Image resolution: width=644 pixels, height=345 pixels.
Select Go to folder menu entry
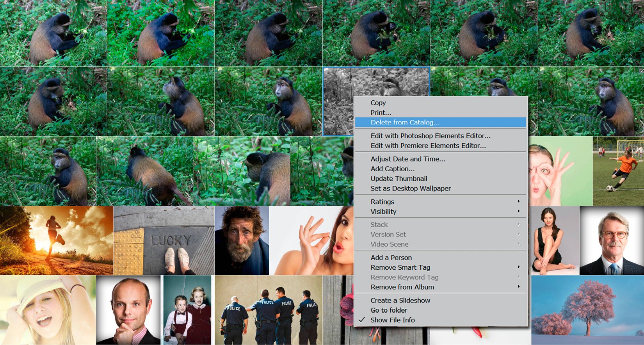[440, 310]
